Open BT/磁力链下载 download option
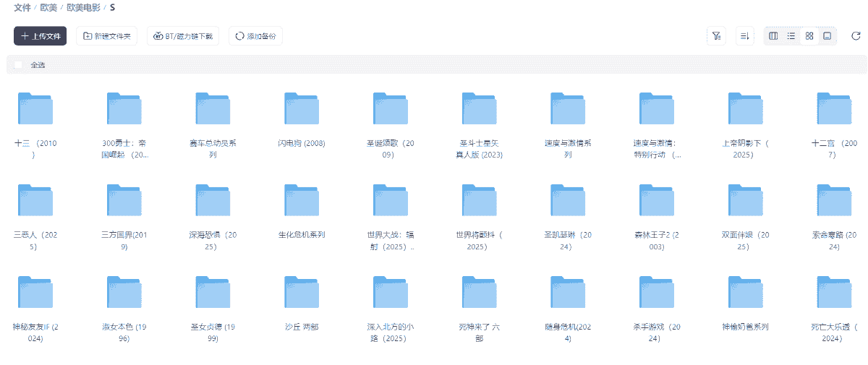The image size is (868, 365). pos(183,36)
